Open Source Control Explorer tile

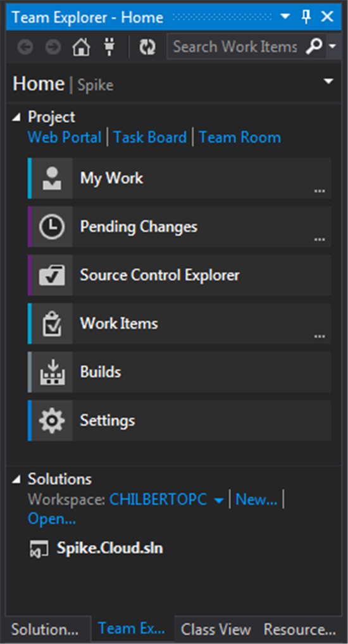[x=179, y=275]
